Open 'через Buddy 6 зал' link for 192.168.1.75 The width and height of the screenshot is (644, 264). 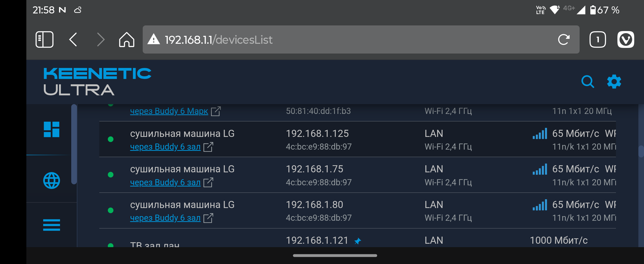[165, 182]
